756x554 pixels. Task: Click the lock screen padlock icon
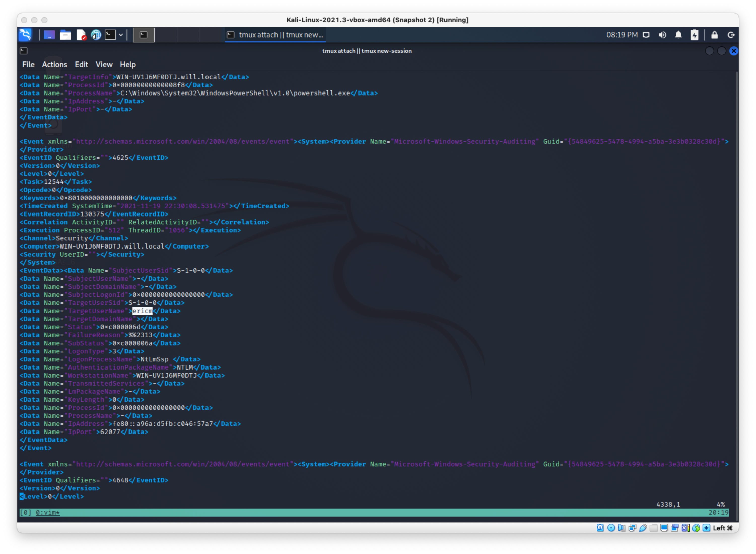(715, 35)
